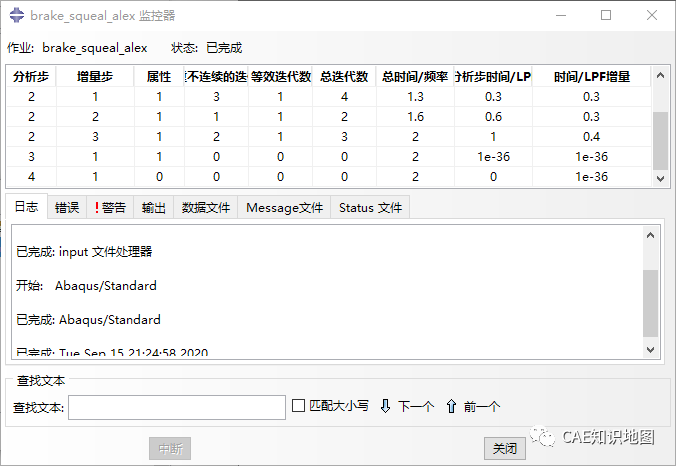The height and width of the screenshot is (466, 676).
Task: Open the Status 文件 tab
Action: coord(370,208)
